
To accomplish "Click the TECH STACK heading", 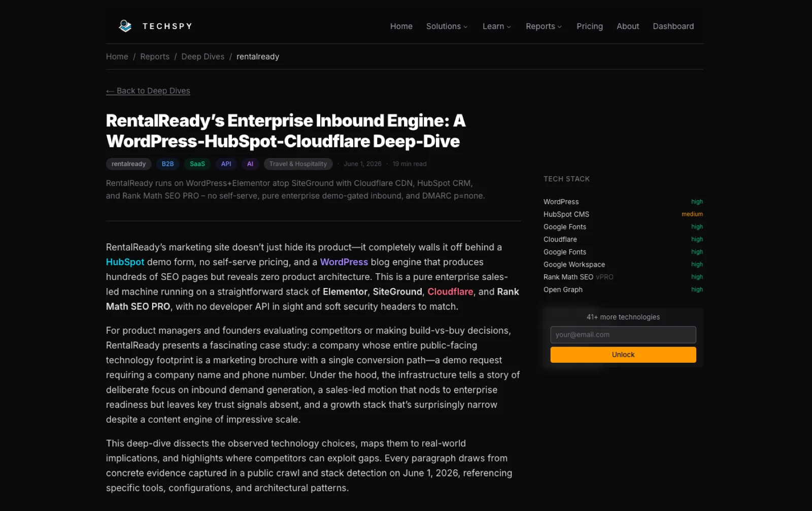I will pos(566,179).
